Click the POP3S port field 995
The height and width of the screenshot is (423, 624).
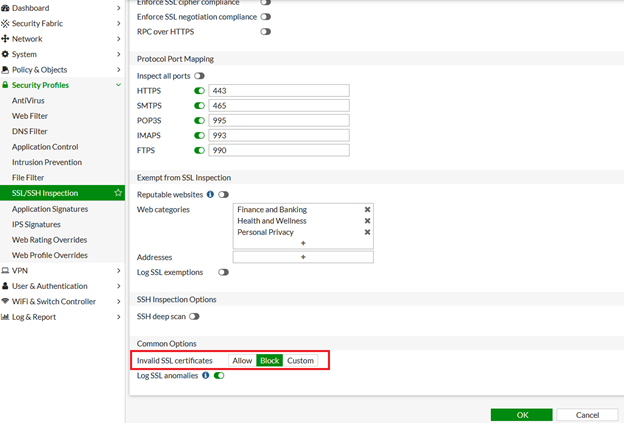(279, 121)
